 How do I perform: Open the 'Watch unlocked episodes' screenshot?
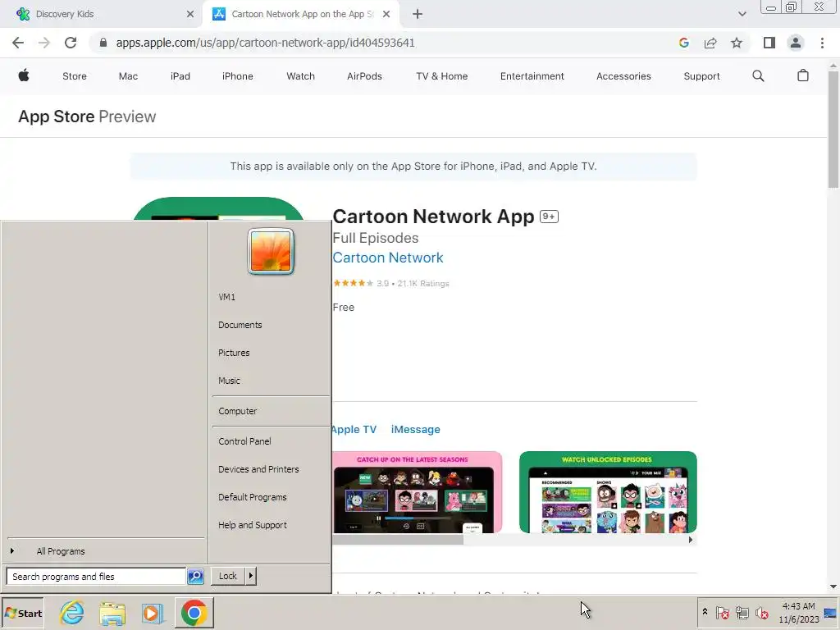coord(608,492)
